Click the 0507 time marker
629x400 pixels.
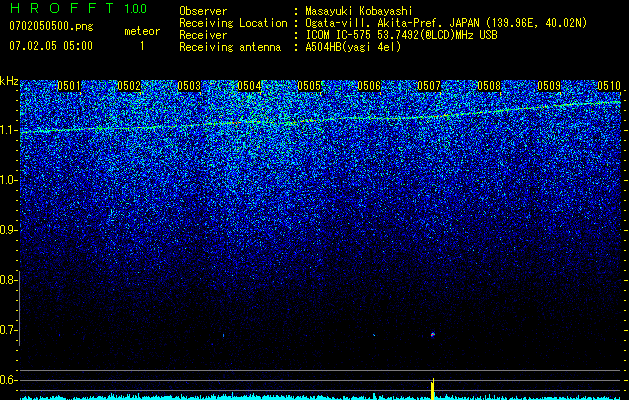pos(429,86)
